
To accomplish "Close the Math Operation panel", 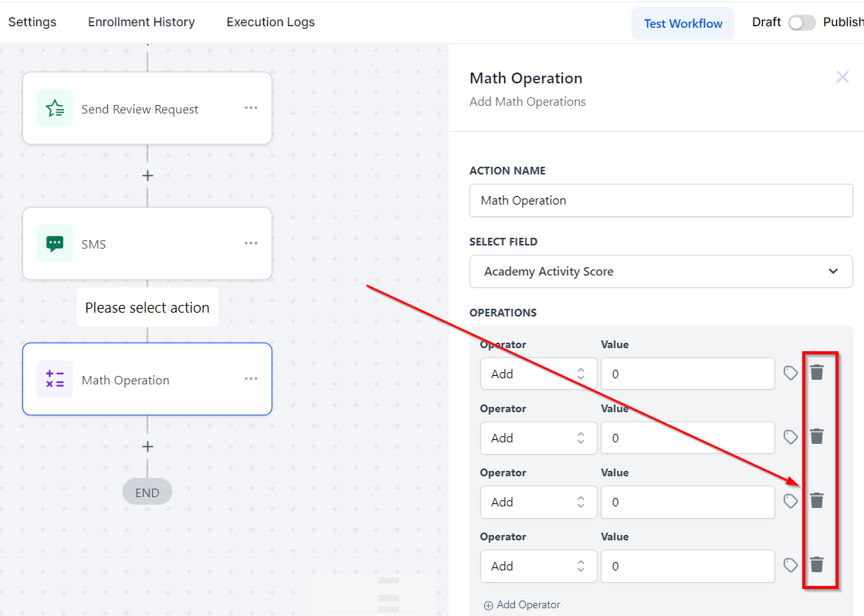I will 842,76.
